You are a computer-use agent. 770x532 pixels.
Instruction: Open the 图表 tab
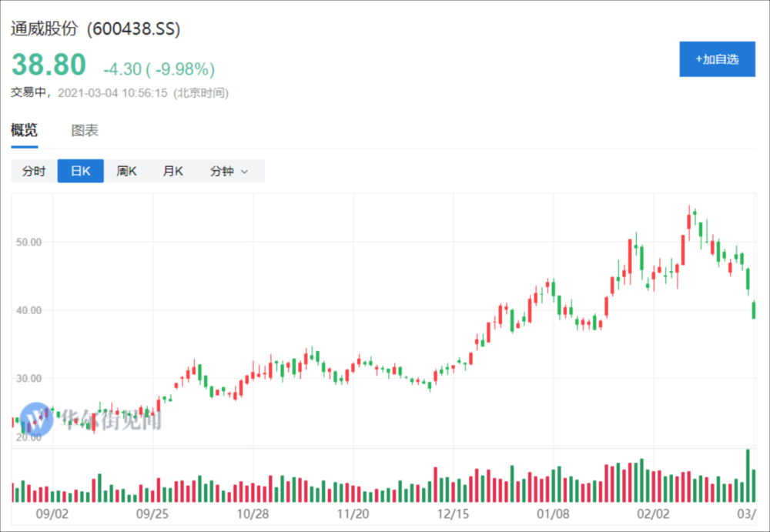coord(85,130)
